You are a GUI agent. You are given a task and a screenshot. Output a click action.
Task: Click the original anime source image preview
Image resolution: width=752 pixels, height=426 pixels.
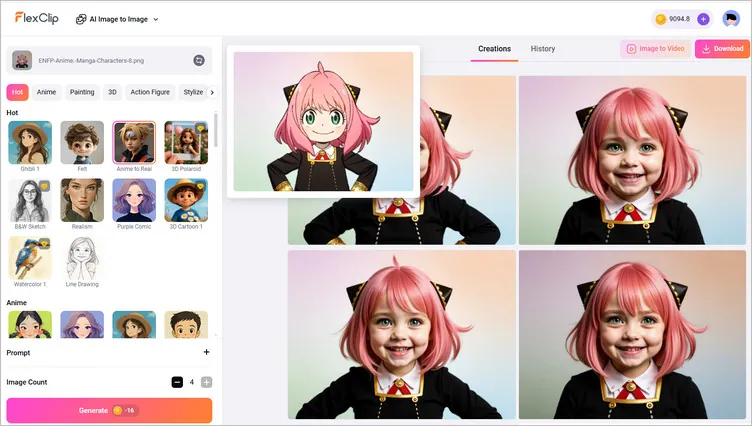(323, 121)
